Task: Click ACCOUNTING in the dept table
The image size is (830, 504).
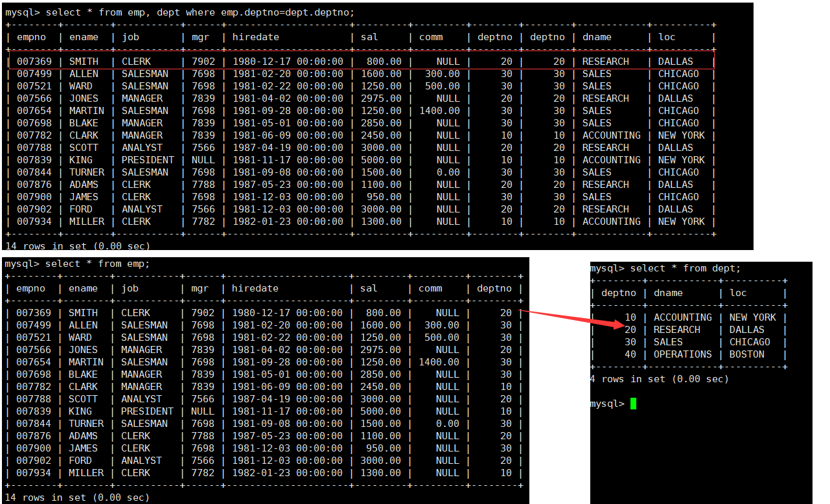Action: click(x=682, y=317)
